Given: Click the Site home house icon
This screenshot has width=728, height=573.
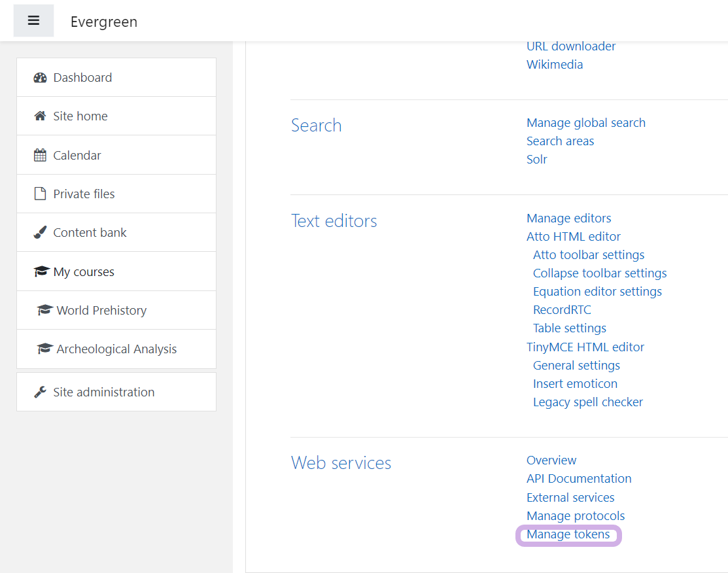Looking at the screenshot, I should tap(41, 116).
